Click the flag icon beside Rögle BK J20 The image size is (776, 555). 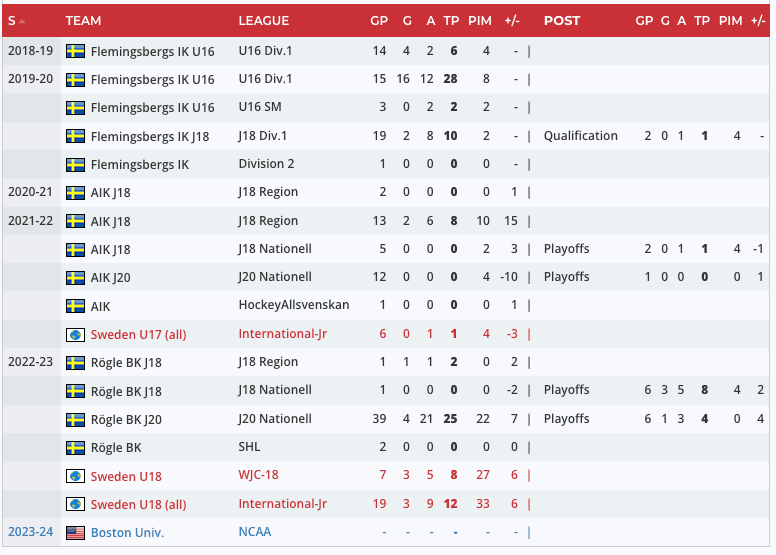click(75, 420)
